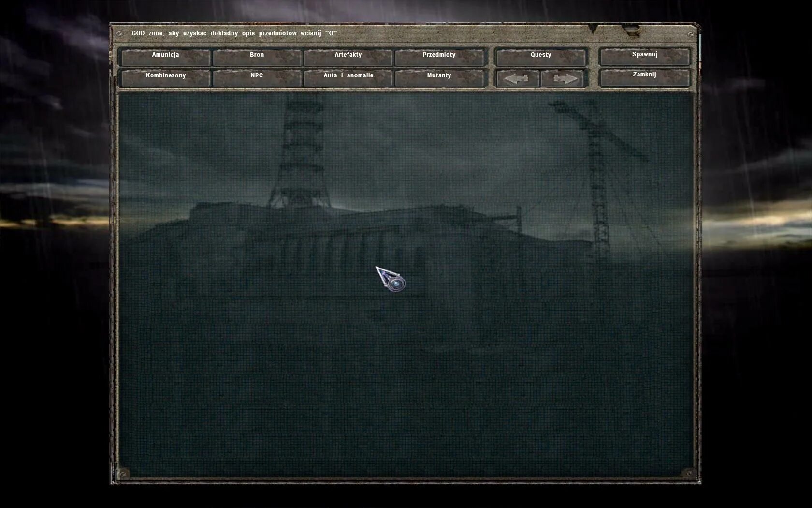
Task: Close the menu with Zamknij
Action: 645,77
